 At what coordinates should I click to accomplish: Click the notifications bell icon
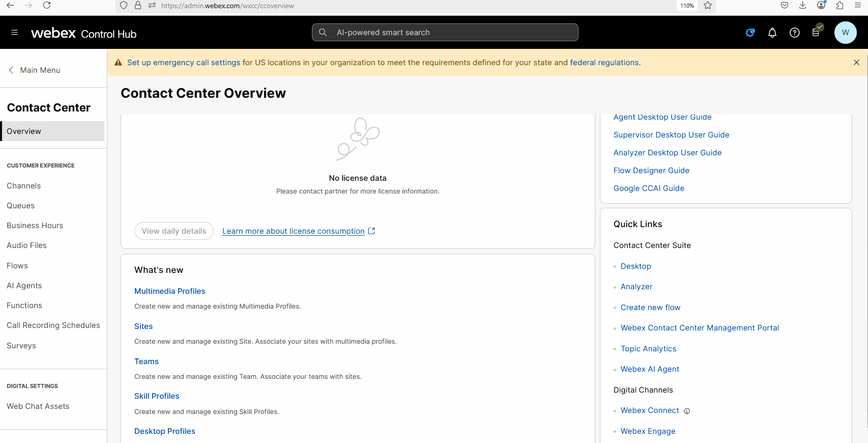click(772, 33)
